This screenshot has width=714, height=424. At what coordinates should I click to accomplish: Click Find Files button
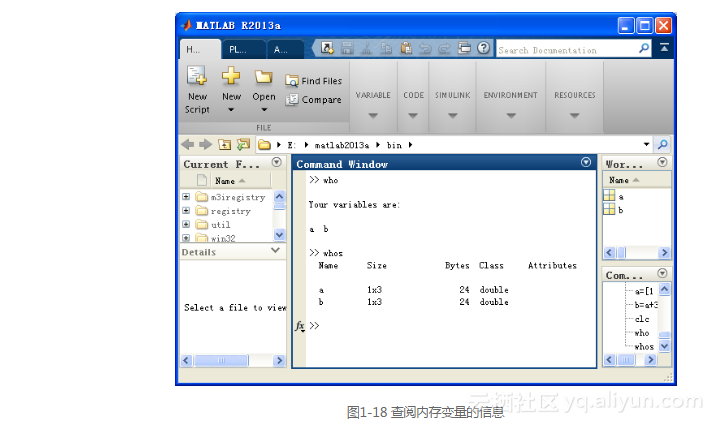tap(313, 81)
